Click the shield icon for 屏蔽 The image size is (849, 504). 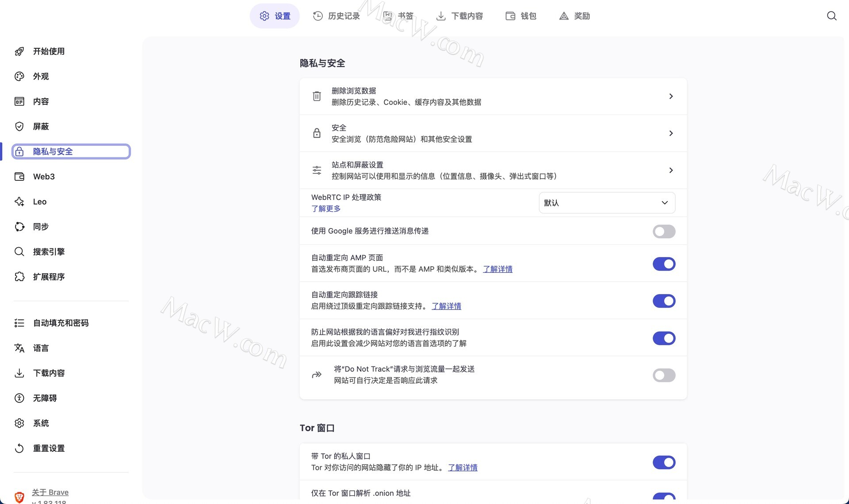[19, 126]
